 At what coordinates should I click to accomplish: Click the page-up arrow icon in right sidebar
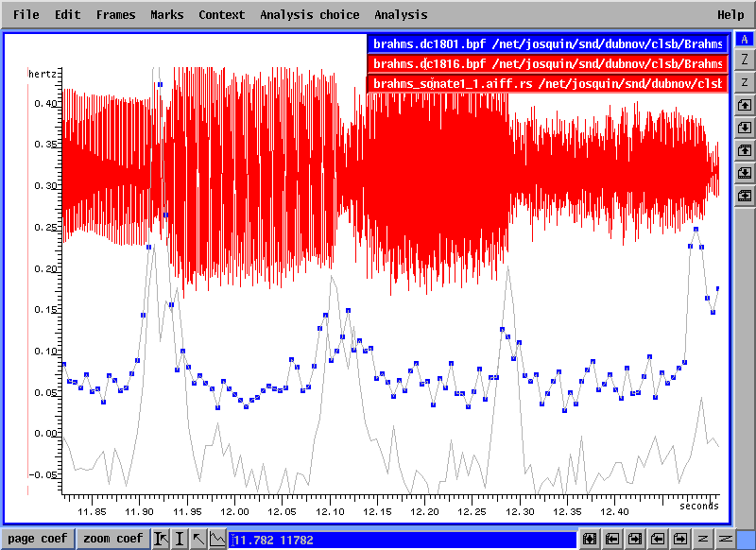click(745, 105)
